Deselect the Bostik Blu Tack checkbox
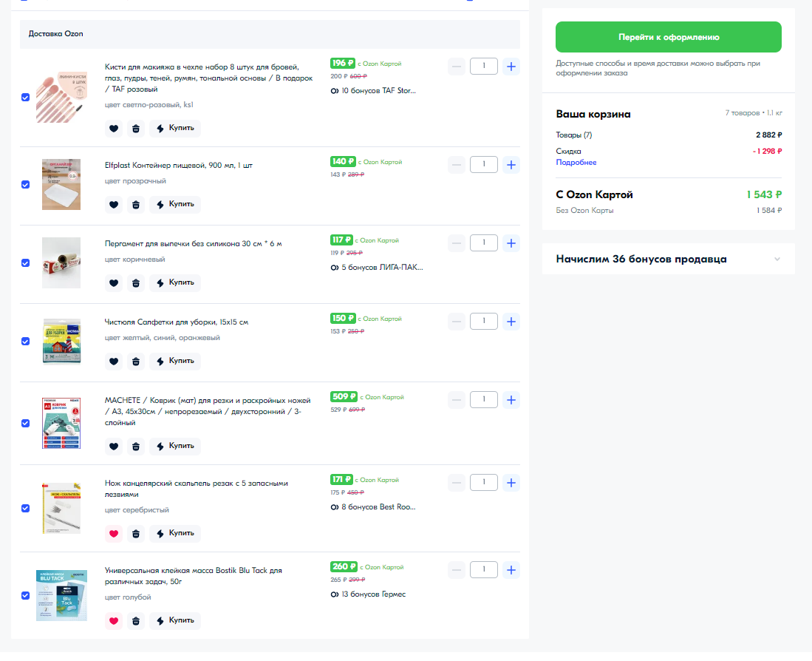The image size is (812, 661). (x=25, y=595)
